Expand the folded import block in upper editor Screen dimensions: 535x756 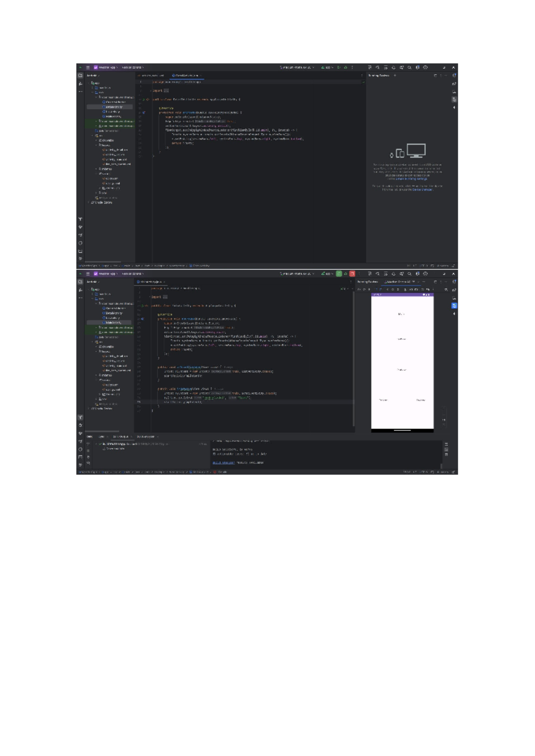166,90
